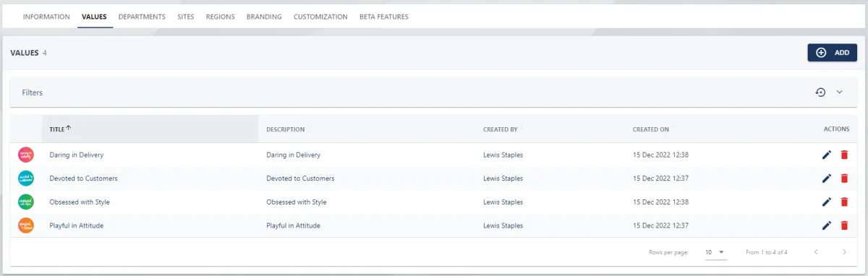Edit the Daring in Delivery value
Image resolution: width=868 pixels, height=276 pixels.
pyautogui.click(x=827, y=155)
